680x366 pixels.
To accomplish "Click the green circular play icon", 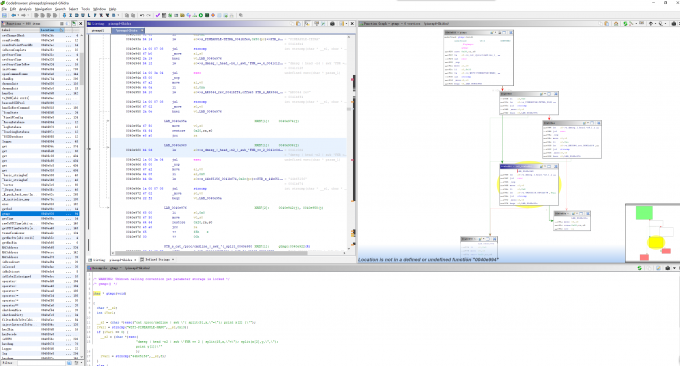I will coord(201,15).
